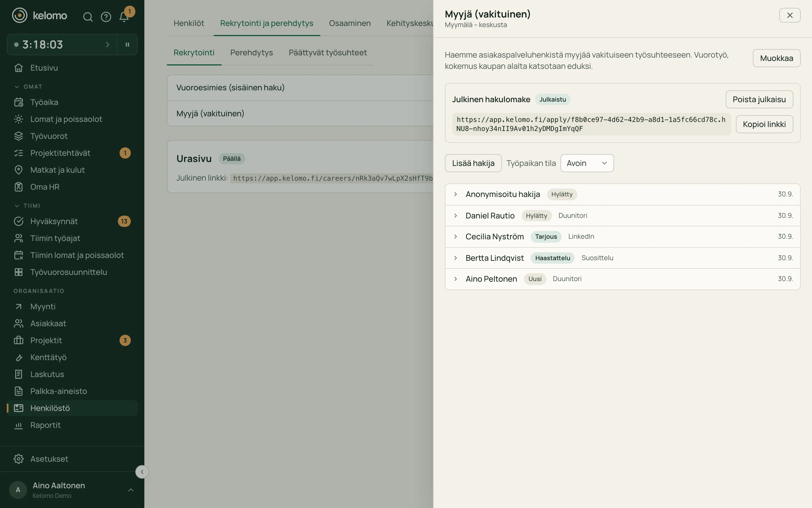Go to Etusivu home icon
The width and height of the screenshot is (812, 508).
(18, 67)
